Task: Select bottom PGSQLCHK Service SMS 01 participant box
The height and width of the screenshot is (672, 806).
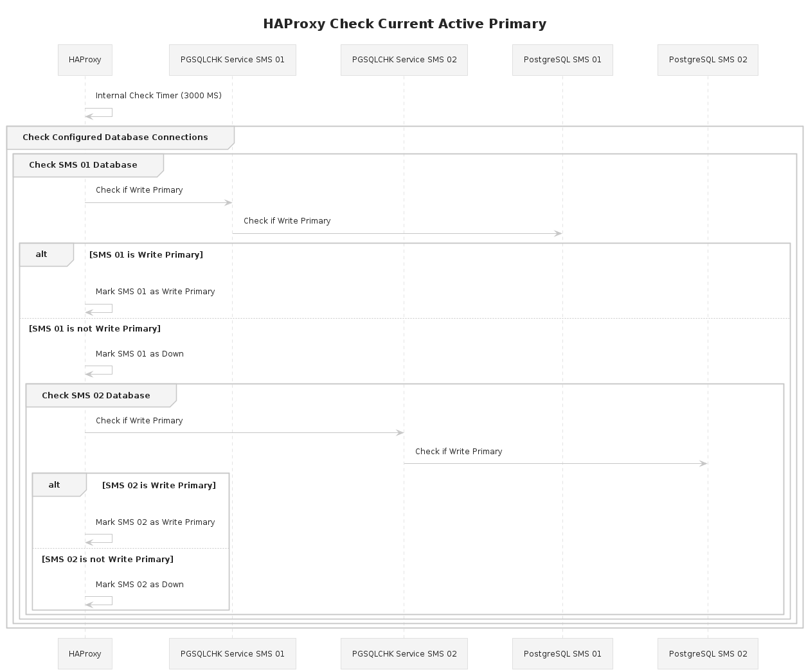Action: coord(232,653)
